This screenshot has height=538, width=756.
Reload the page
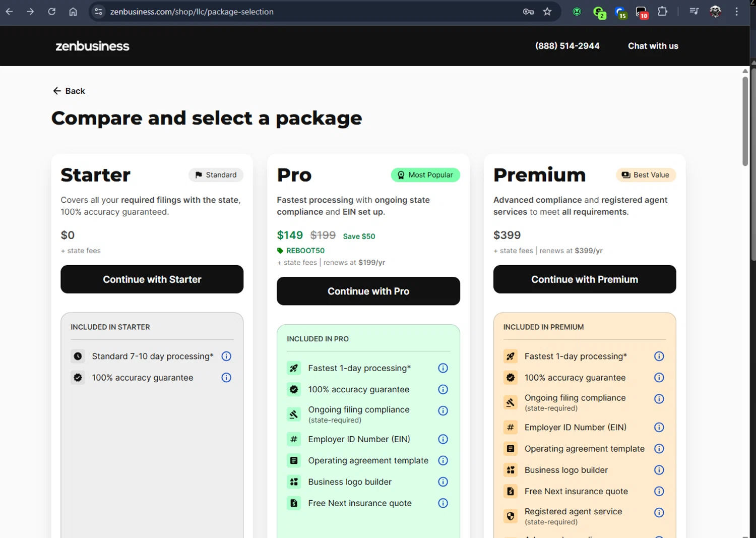pos(52,12)
